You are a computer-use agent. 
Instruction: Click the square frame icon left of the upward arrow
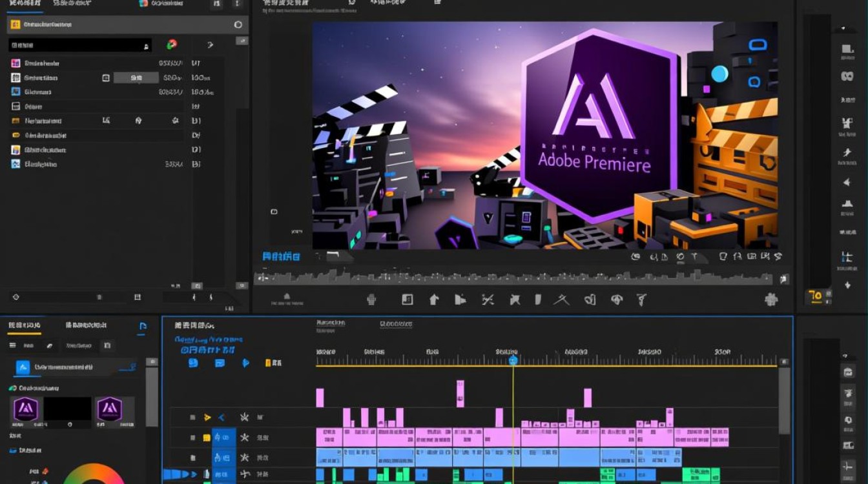tap(407, 299)
